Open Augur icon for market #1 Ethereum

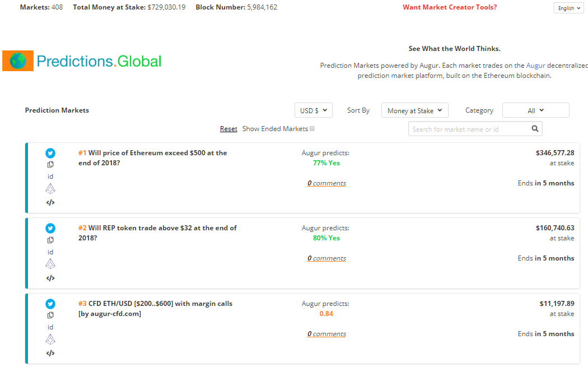pos(50,189)
